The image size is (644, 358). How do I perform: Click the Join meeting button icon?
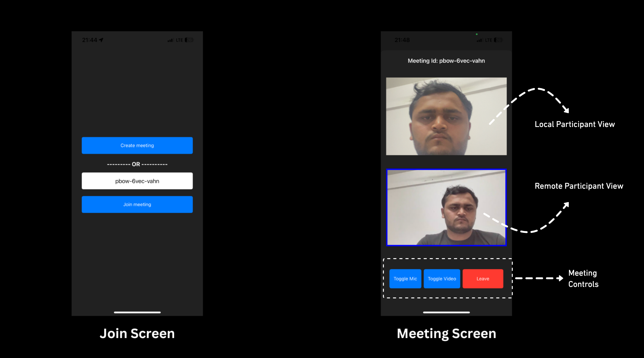pyautogui.click(x=137, y=204)
